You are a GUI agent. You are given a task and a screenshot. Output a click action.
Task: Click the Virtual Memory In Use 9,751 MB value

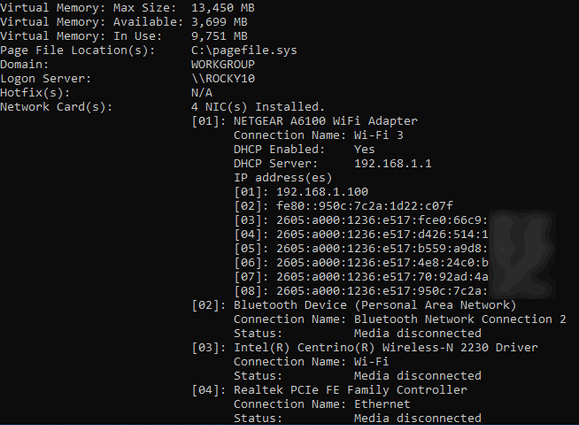tap(219, 36)
